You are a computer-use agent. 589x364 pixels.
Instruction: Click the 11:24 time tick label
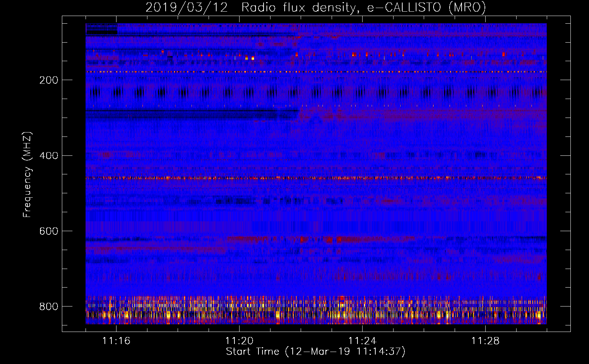click(x=362, y=341)
